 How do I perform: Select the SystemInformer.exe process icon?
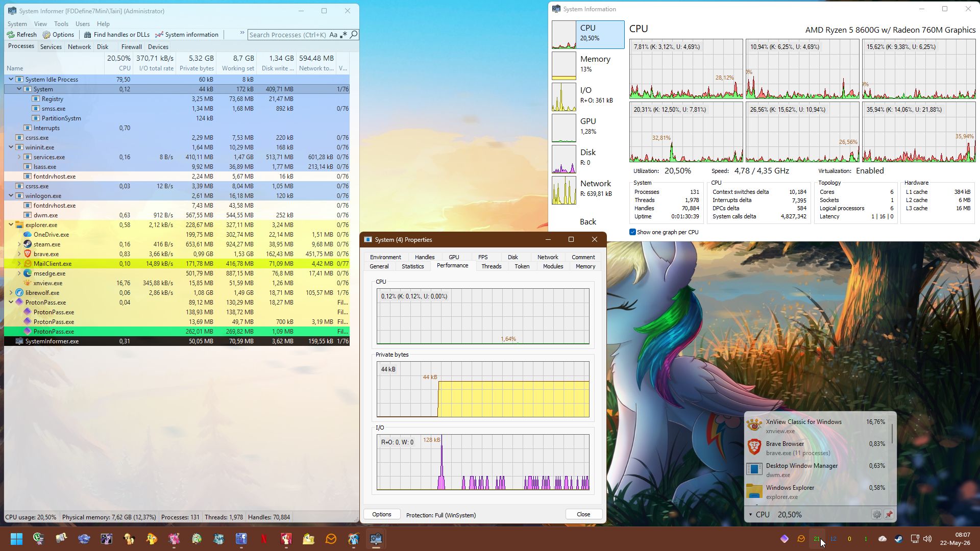(x=19, y=341)
